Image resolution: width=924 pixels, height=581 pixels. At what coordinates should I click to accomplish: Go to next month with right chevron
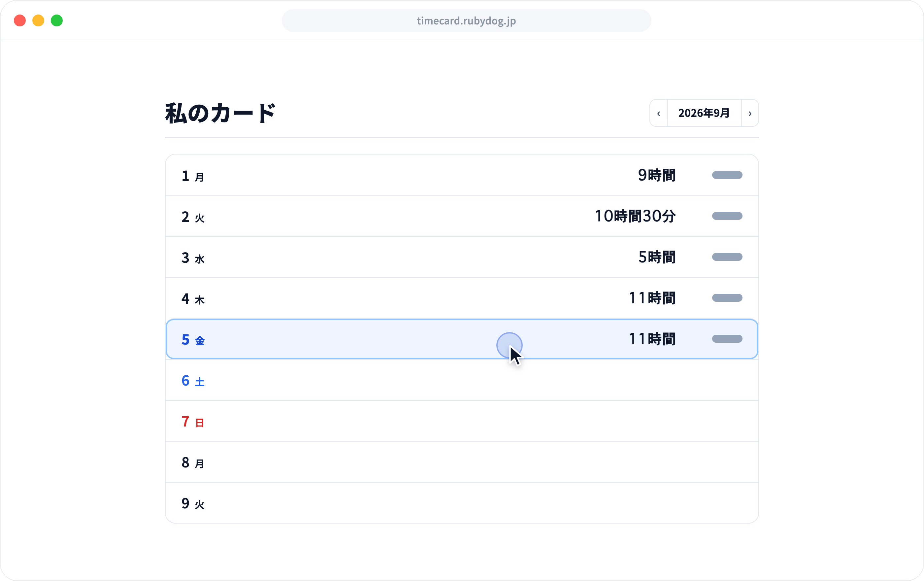(750, 113)
